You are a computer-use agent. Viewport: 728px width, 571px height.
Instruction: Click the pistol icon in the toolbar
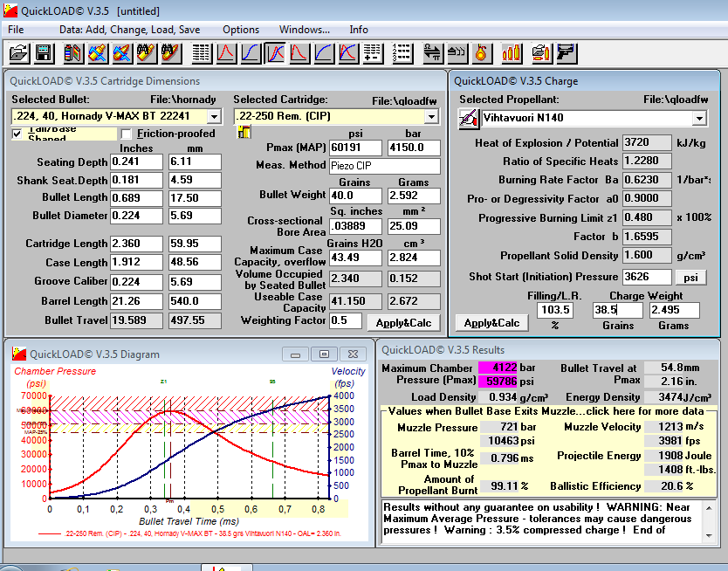click(566, 52)
